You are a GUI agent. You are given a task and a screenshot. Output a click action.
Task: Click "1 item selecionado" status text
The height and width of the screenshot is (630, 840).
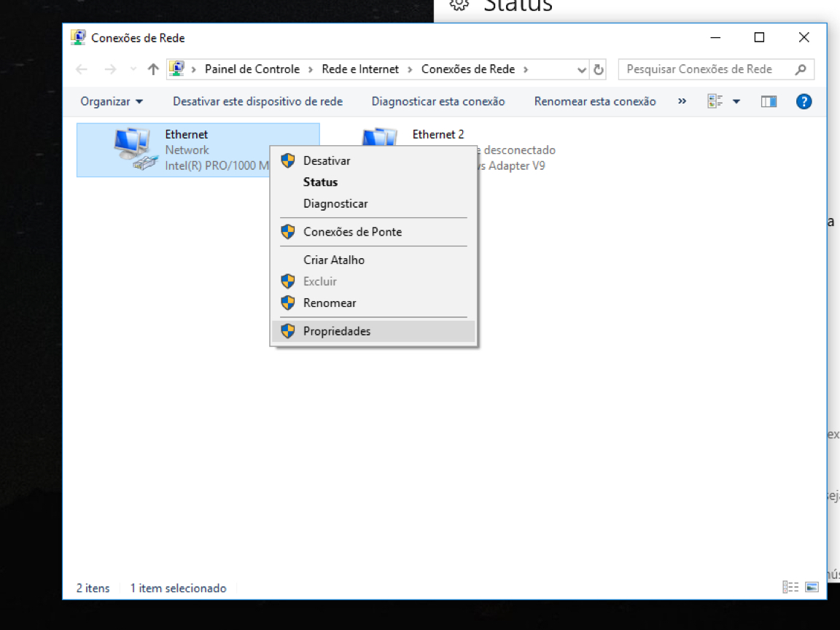tap(179, 588)
